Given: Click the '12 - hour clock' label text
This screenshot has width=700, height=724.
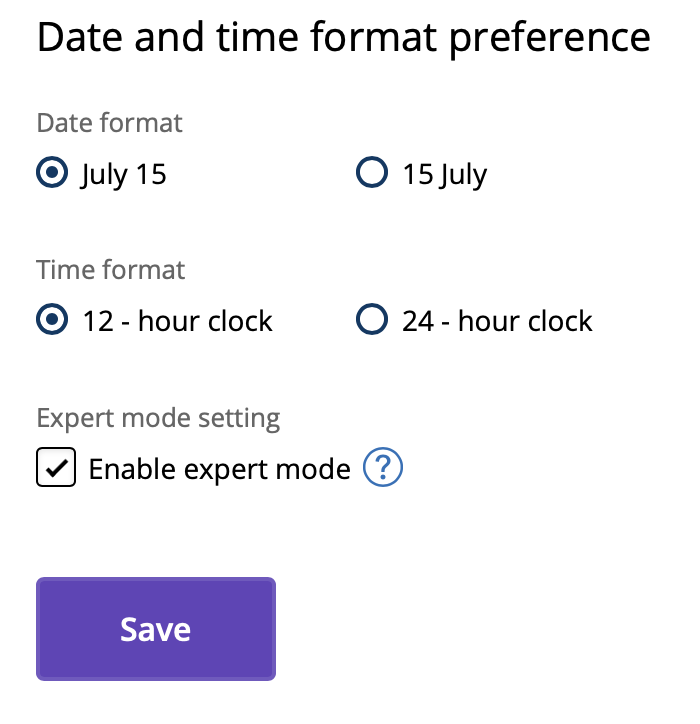Looking at the screenshot, I should click(x=178, y=320).
